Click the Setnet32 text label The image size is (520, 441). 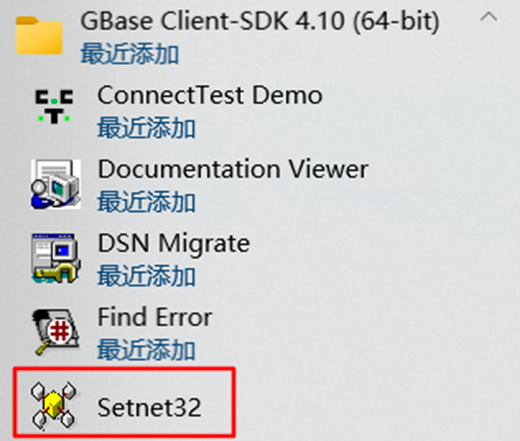click(x=149, y=407)
